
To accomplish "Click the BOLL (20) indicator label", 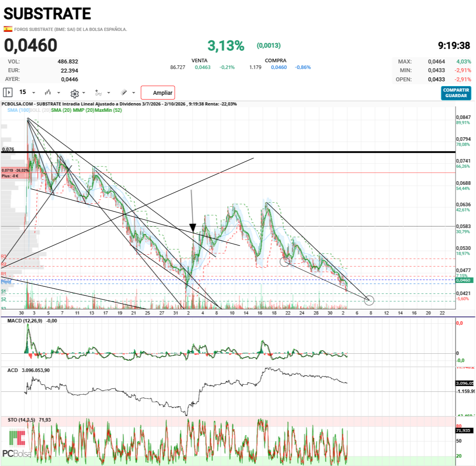I will point(40,110).
